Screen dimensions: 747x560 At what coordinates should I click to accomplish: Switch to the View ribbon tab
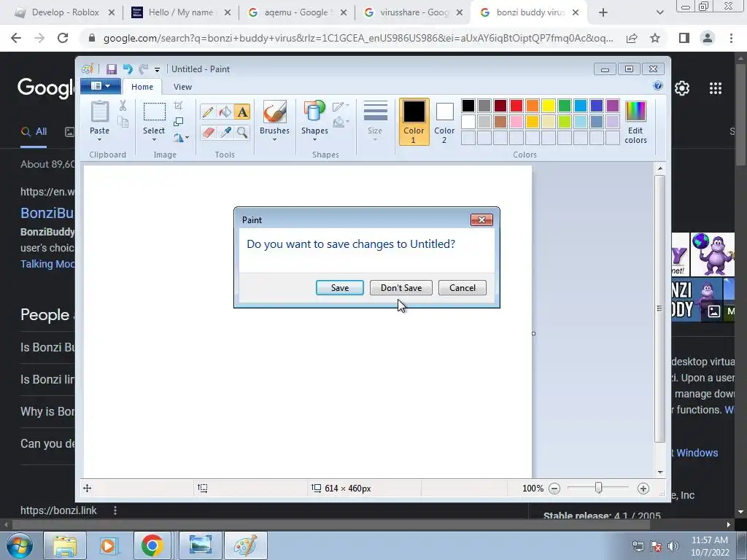point(182,87)
